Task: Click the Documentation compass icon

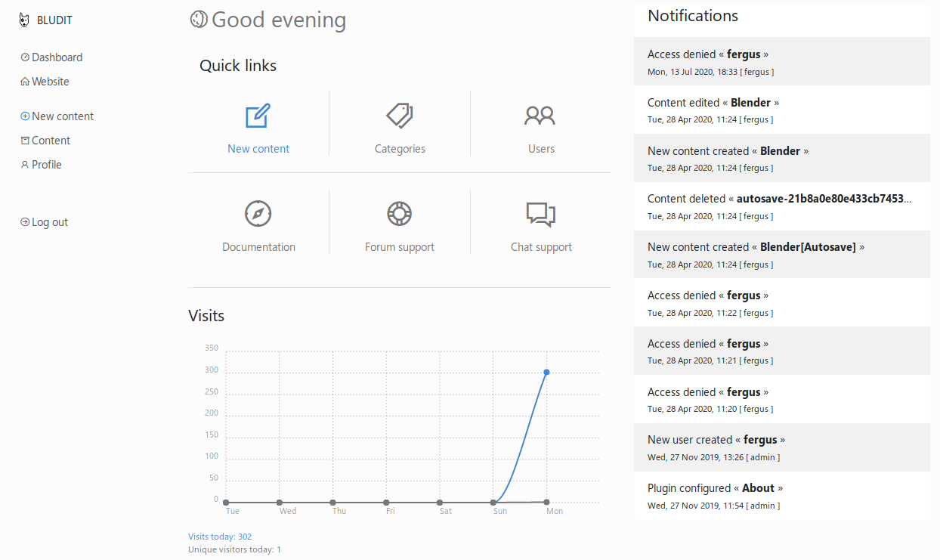Action: coord(258,214)
